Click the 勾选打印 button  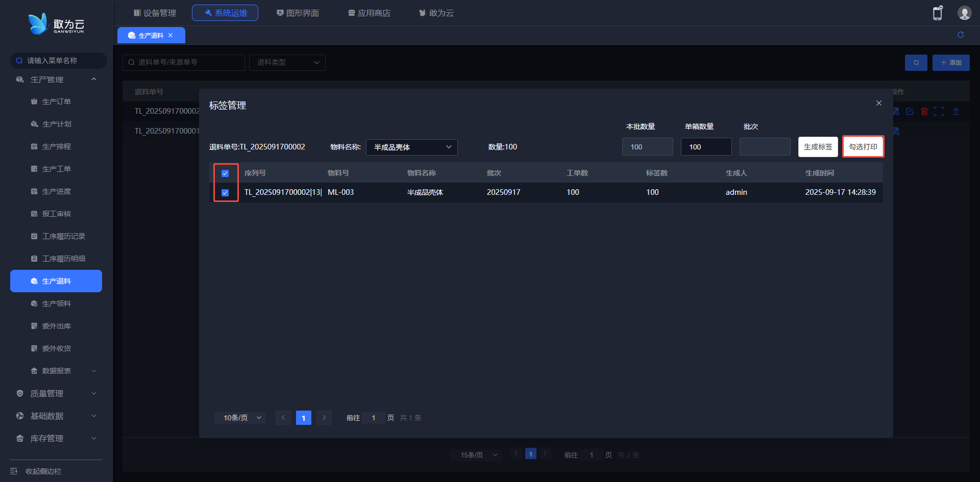pos(863,147)
